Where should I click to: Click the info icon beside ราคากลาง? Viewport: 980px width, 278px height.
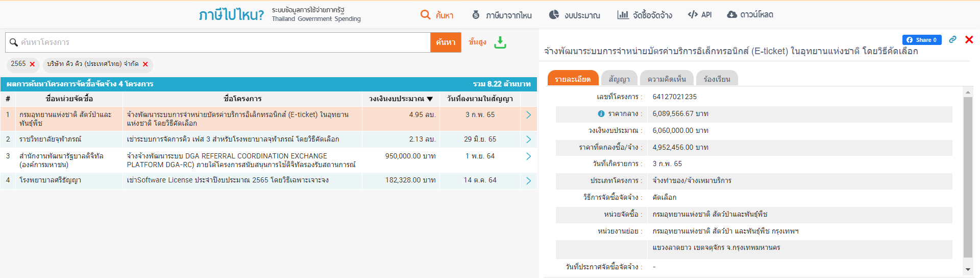point(601,114)
